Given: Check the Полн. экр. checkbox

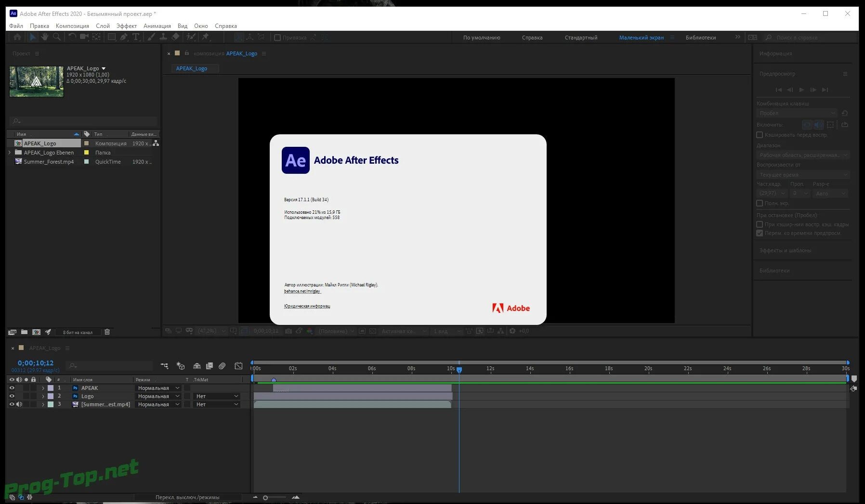Looking at the screenshot, I should (760, 203).
